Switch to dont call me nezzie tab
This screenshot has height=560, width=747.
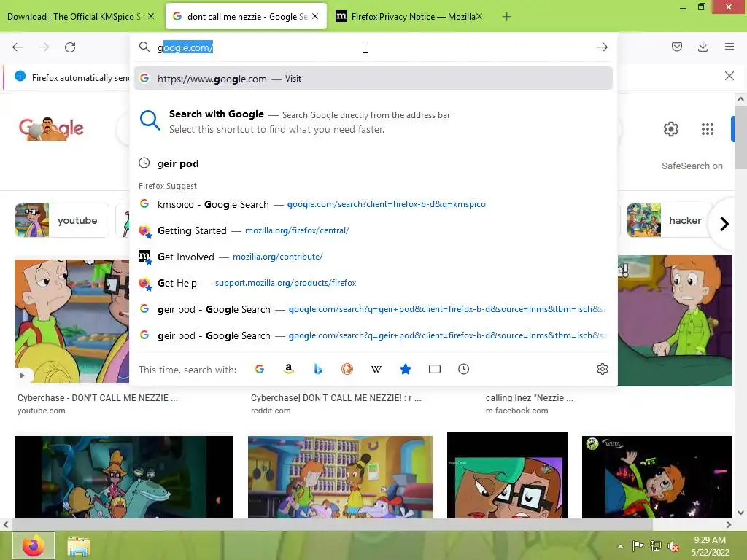(x=246, y=17)
